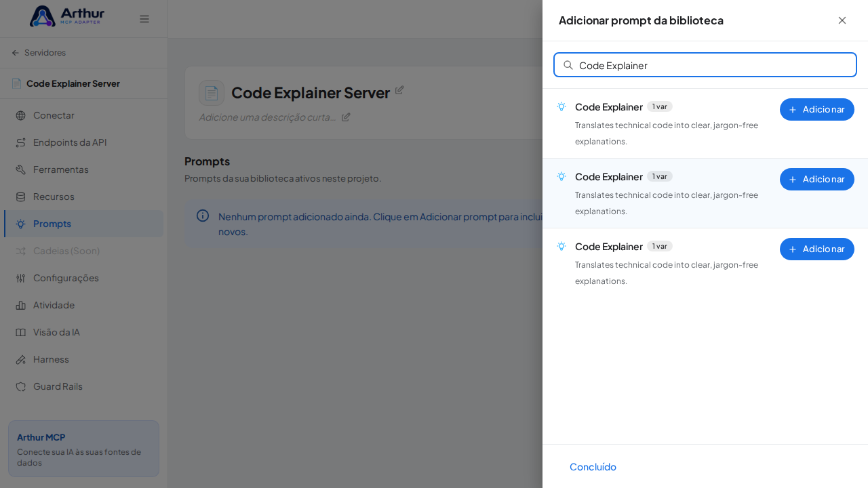Click the info icon in empty prompts alert

(x=203, y=216)
